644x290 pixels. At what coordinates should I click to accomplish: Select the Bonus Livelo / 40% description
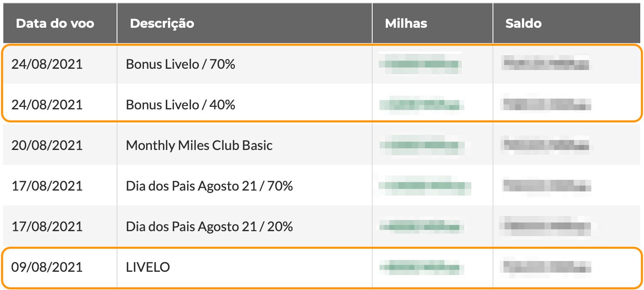coord(181,105)
